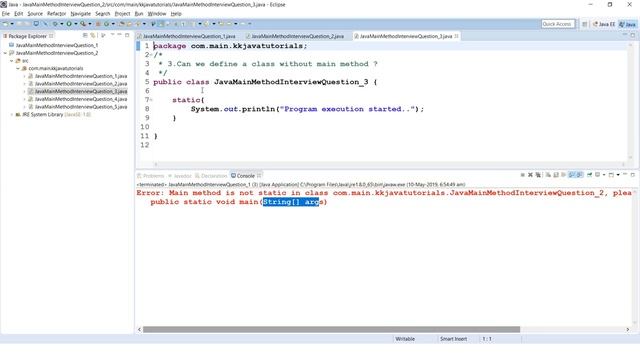Close the JavaMainMethodInterviewQuestion_3.java editor tab

pyautogui.click(x=456, y=36)
